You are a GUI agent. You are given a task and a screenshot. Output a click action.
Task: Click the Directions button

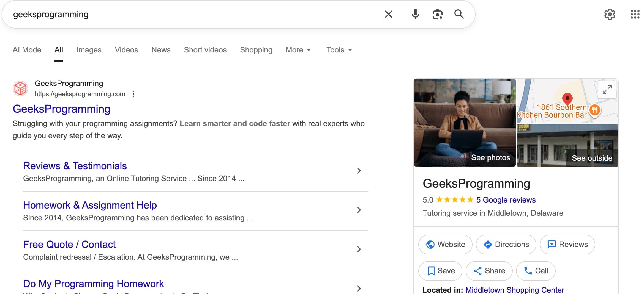pos(506,244)
